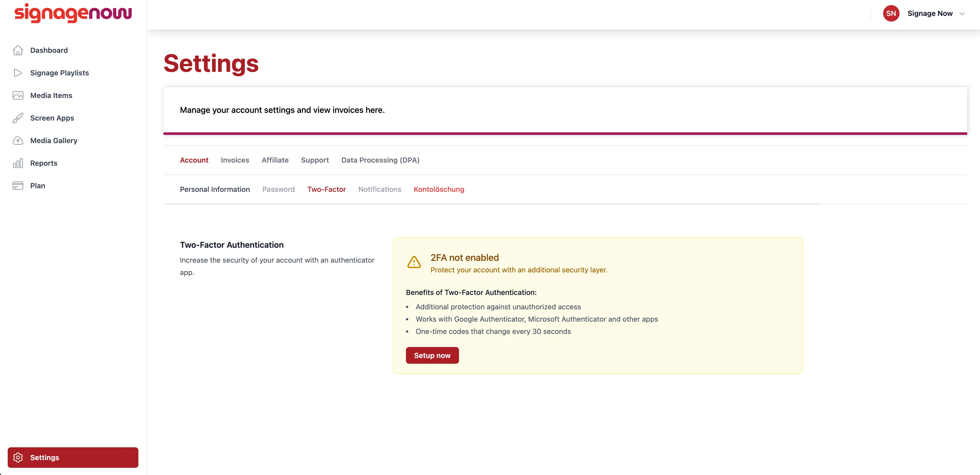Click the Settings gear icon
The height and width of the screenshot is (475, 980).
18,458
